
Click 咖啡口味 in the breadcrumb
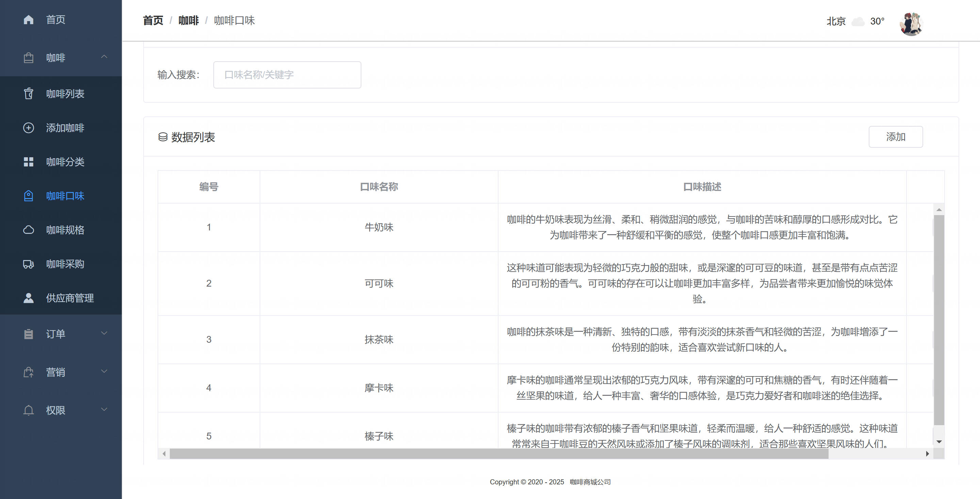[234, 20]
